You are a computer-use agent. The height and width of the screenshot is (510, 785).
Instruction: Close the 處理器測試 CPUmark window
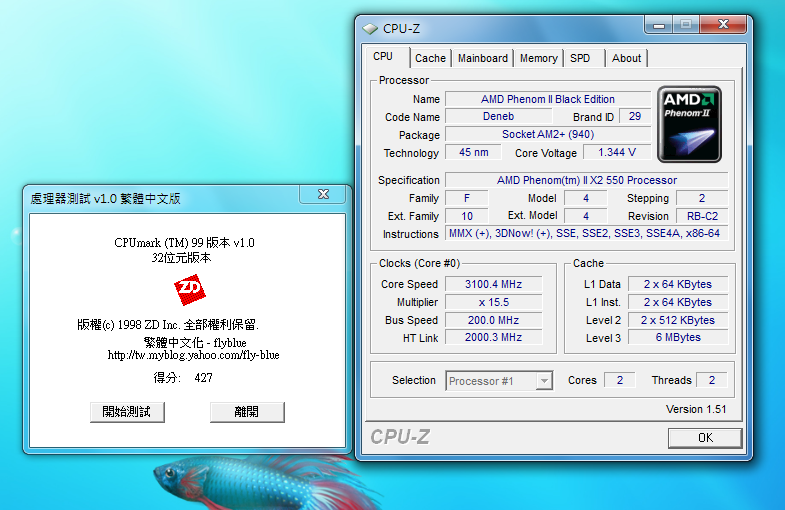coord(323,194)
